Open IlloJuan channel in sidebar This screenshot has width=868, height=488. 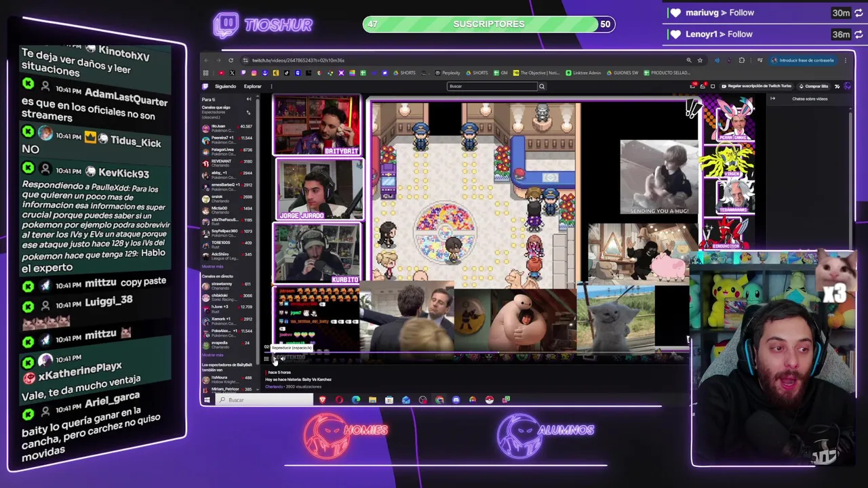228,129
